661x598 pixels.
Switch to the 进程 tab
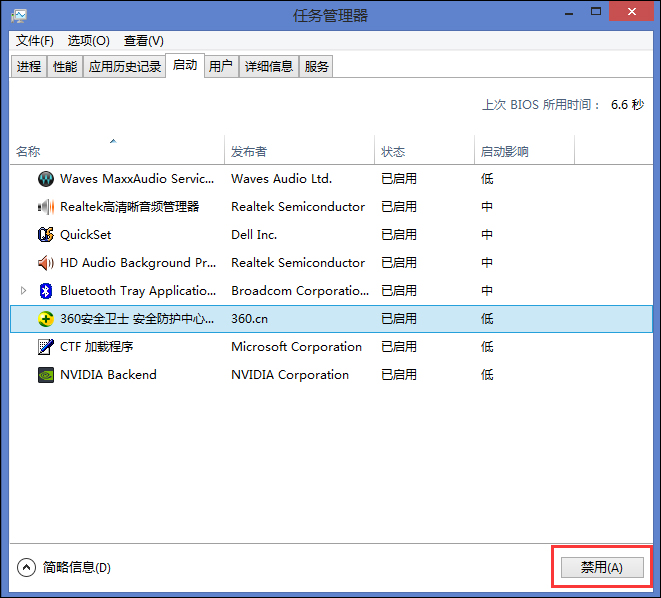pyautogui.click(x=29, y=67)
